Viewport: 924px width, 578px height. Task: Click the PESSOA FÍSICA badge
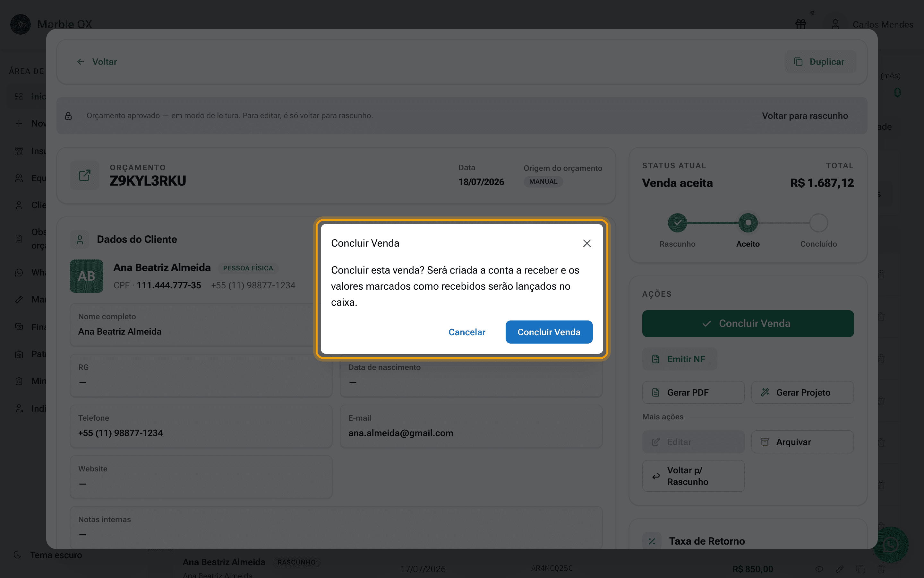[x=248, y=268]
